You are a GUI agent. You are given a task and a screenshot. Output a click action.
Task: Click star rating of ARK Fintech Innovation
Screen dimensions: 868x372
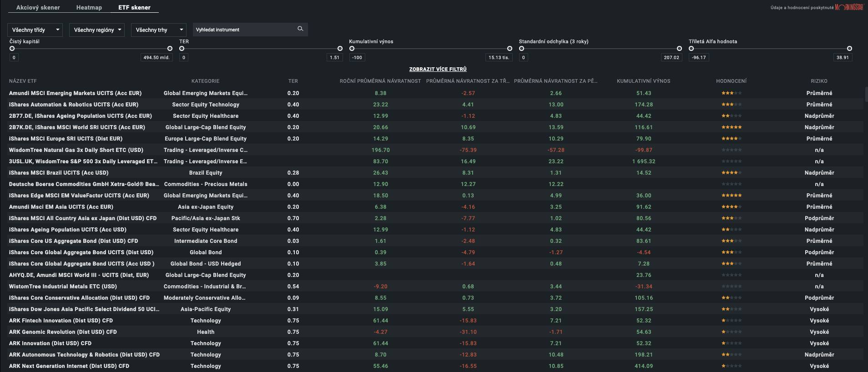point(731,321)
